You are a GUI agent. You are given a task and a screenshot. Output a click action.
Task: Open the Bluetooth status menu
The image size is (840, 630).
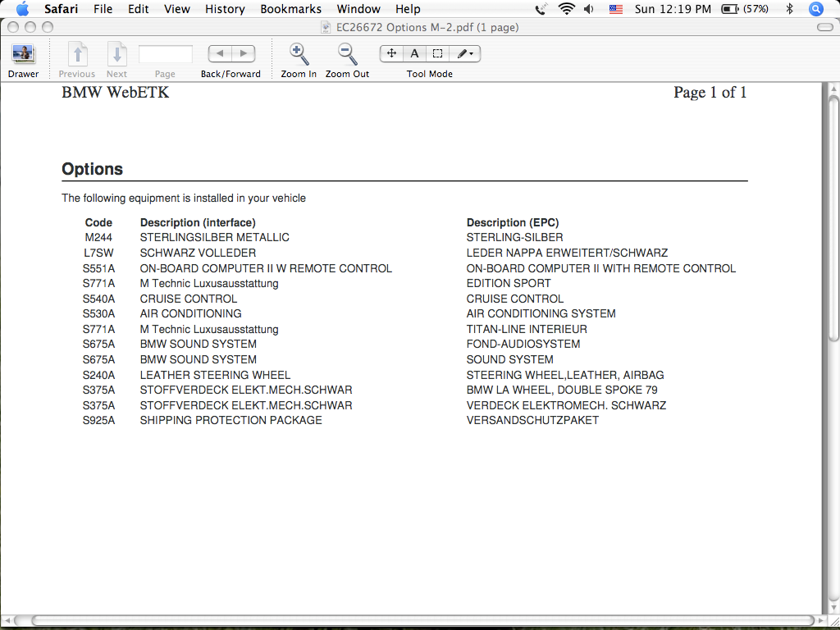(x=789, y=9)
